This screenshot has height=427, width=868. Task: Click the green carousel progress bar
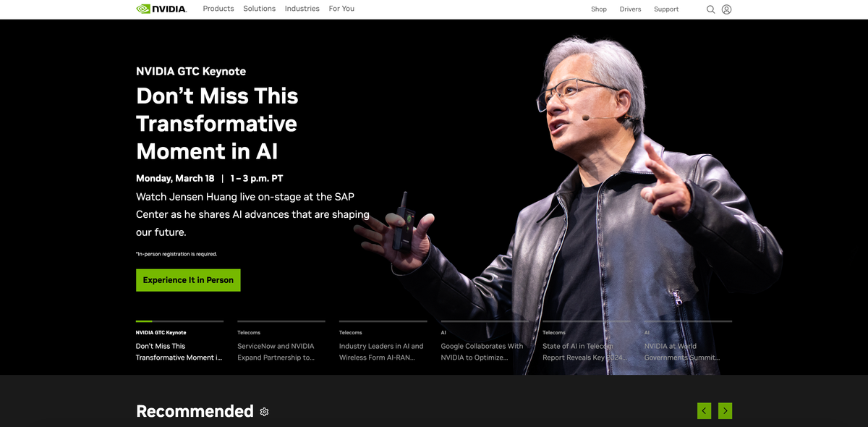pos(144,321)
